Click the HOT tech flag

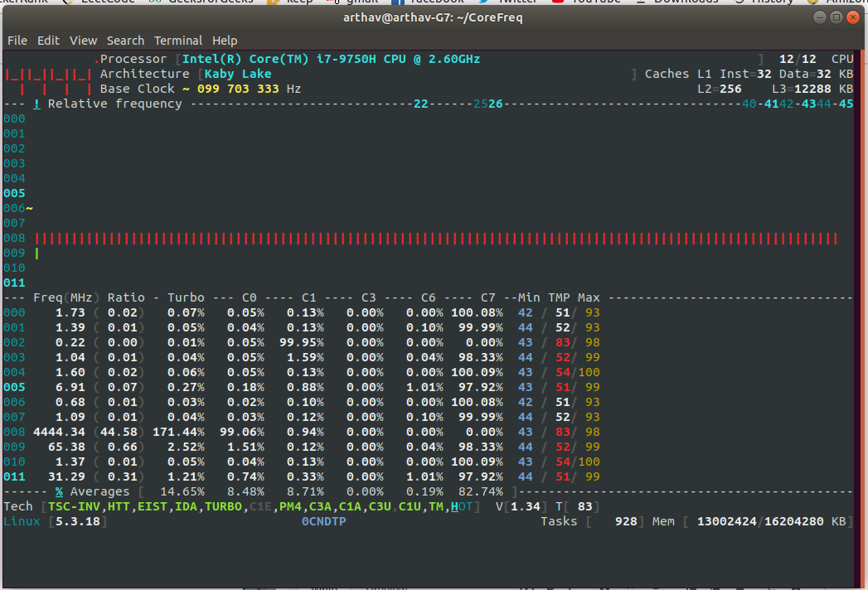click(462, 506)
